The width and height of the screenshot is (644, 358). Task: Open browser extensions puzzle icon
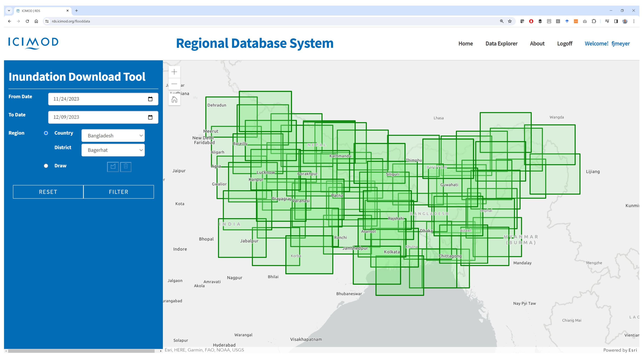pyautogui.click(x=594, y=21)
